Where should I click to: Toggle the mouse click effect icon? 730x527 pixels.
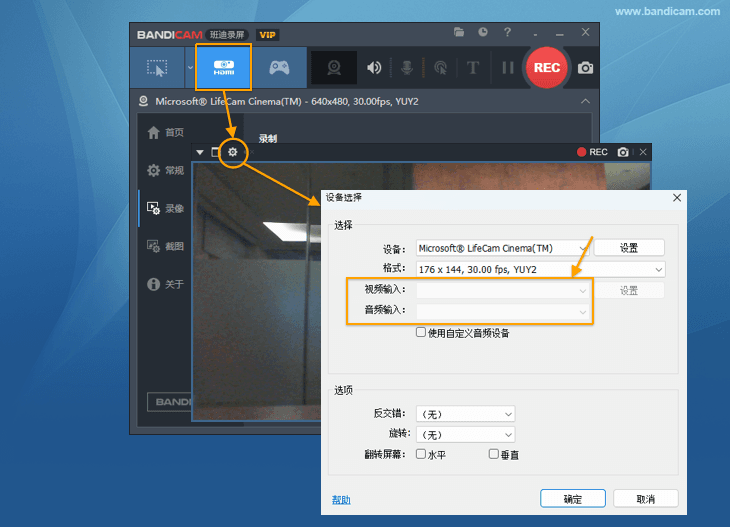point(440,68)
